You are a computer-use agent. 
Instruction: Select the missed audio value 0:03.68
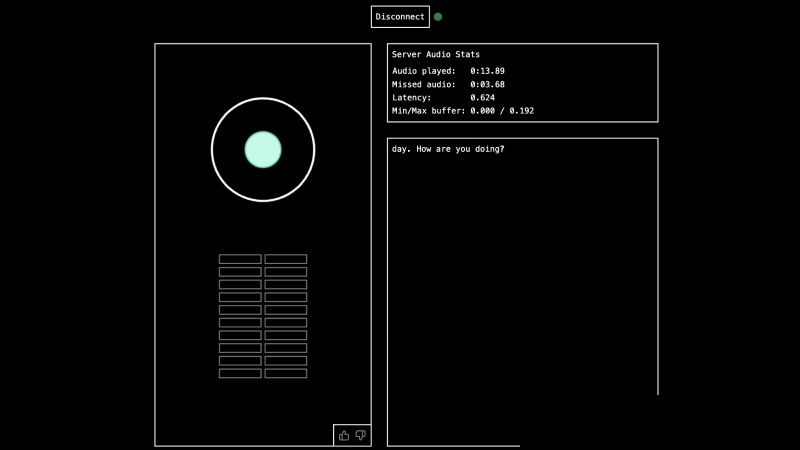[487, 84]
